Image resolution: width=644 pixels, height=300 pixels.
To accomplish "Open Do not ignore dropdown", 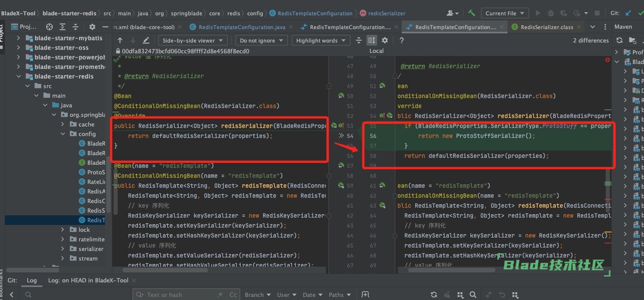I will [261, 40].
